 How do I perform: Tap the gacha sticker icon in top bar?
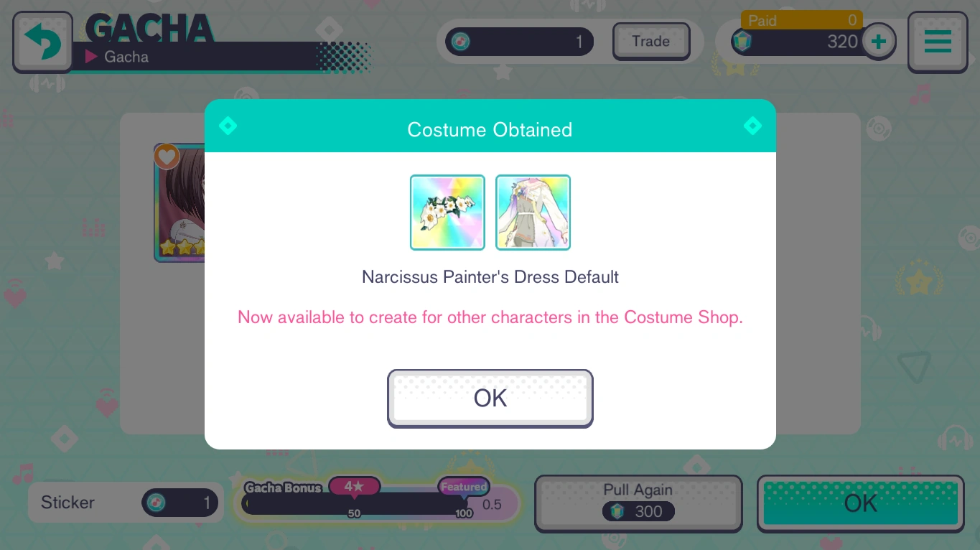click(x=461, y=42)
